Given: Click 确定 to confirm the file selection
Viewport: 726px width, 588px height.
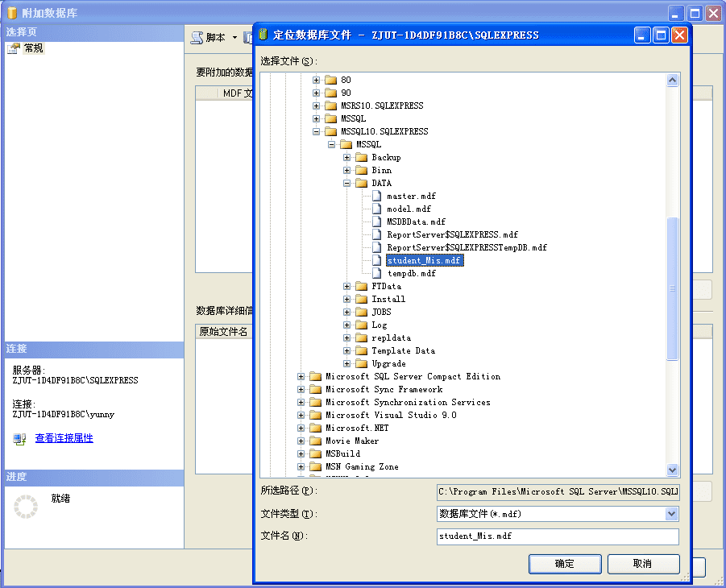Looking at the screenshot, I should pyautogui.click(x=564, y=564).
